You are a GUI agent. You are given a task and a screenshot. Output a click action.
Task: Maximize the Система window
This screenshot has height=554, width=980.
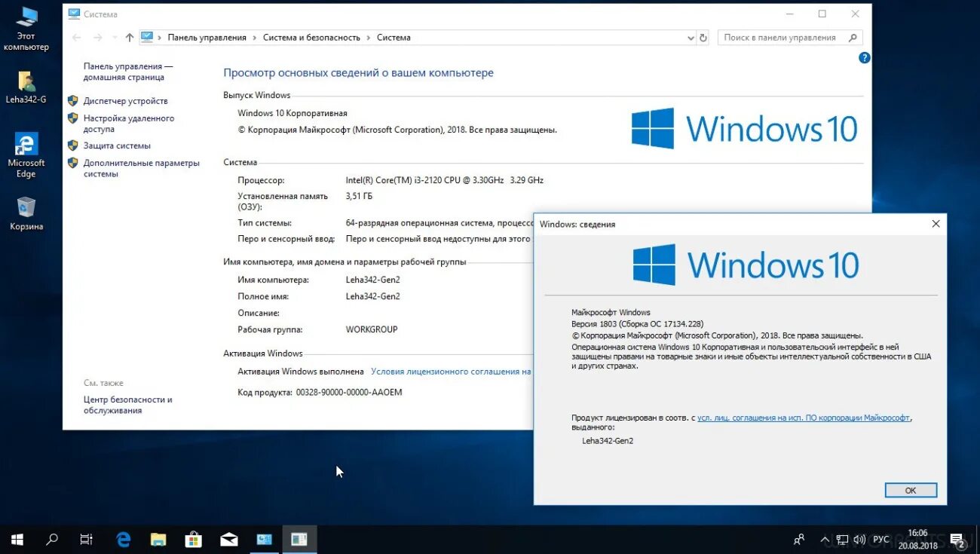tap(822, 14)
